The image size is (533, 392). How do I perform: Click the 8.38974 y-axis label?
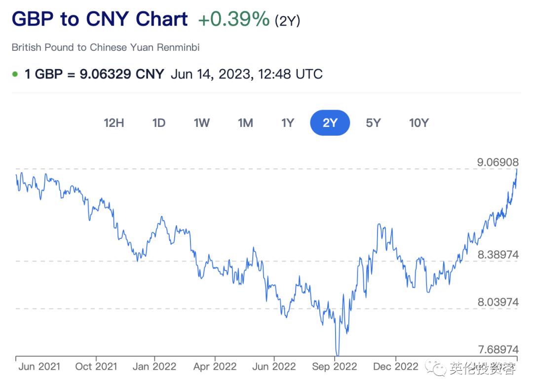[x=498, y=255]
